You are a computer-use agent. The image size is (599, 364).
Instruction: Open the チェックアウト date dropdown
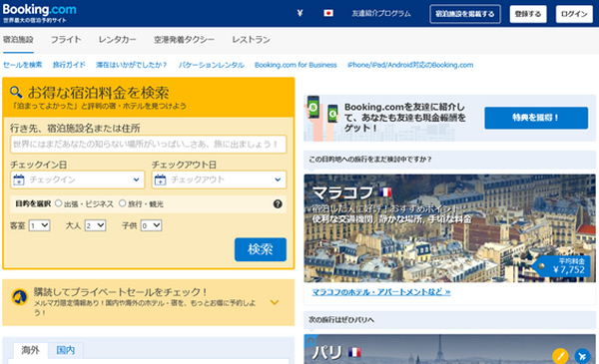[219, 180]
